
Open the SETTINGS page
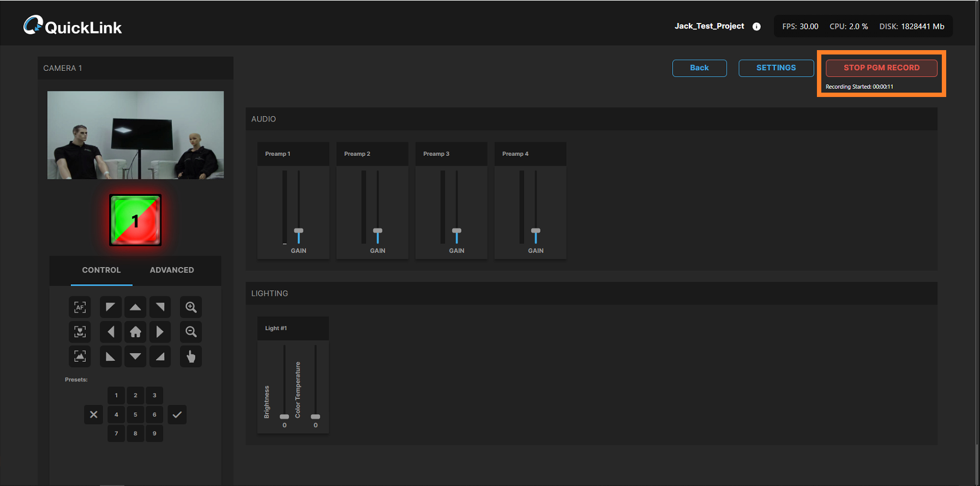click(x=776, y=68)
